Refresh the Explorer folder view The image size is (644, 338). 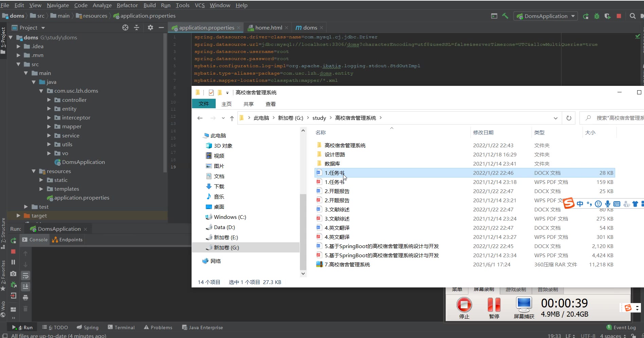point(569,118)
